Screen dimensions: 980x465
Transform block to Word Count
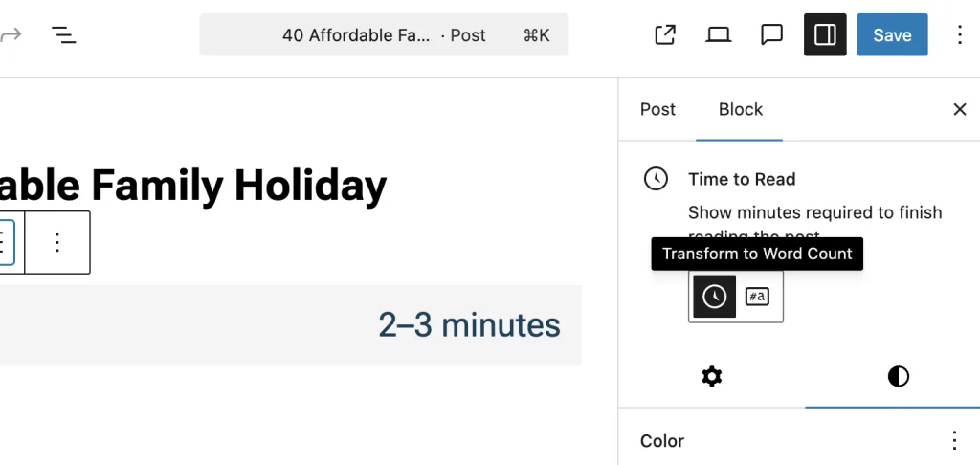[757, 297]
